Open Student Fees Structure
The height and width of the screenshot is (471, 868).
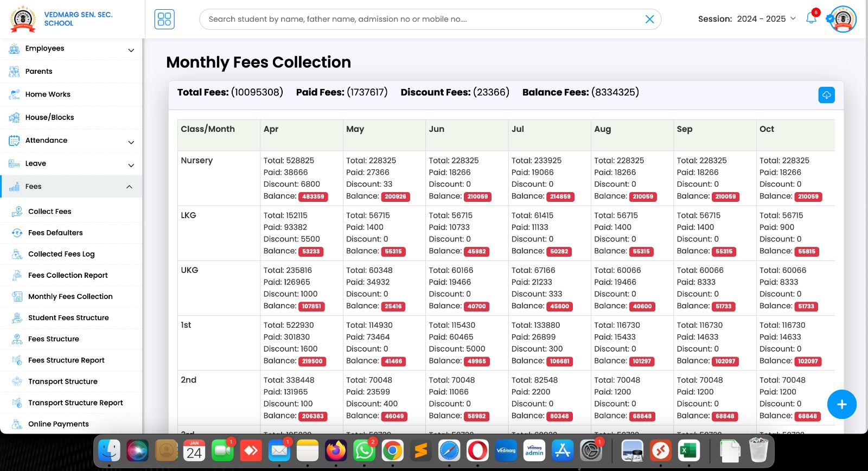pos(71,317)
